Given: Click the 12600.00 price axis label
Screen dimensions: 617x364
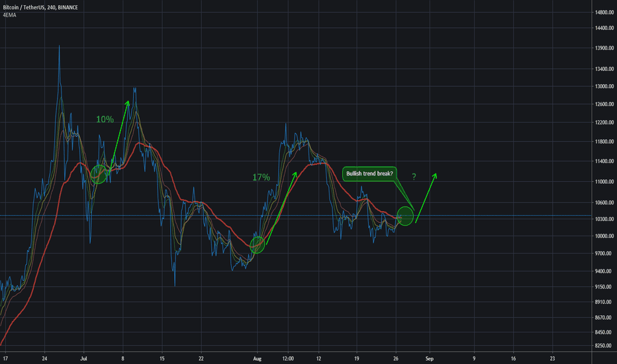Looking at the screenshot, I should pos(604,105).
